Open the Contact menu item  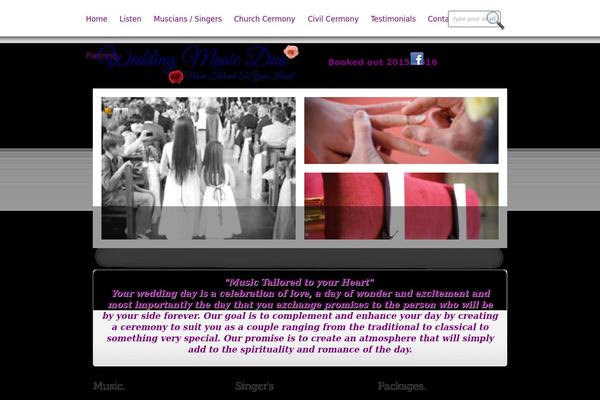[438, 19]
